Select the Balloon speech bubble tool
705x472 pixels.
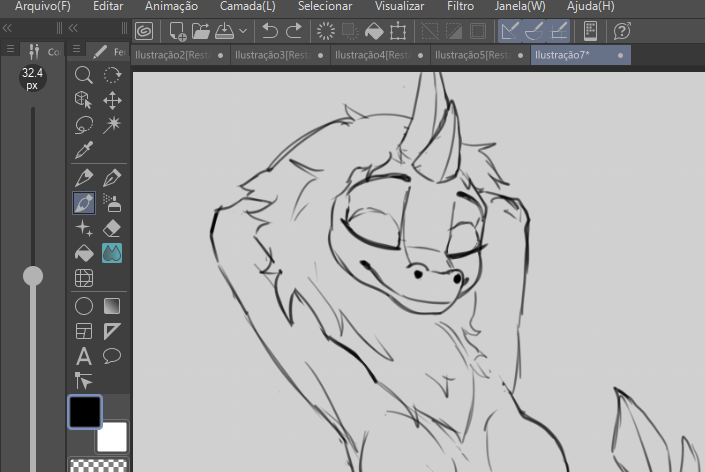(x=112, y=356)
